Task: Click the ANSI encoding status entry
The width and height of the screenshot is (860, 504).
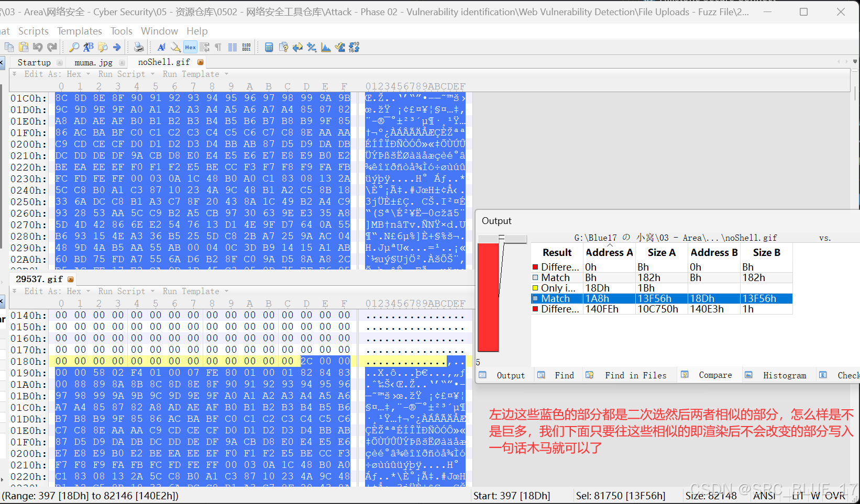Action: click(764, 495)
